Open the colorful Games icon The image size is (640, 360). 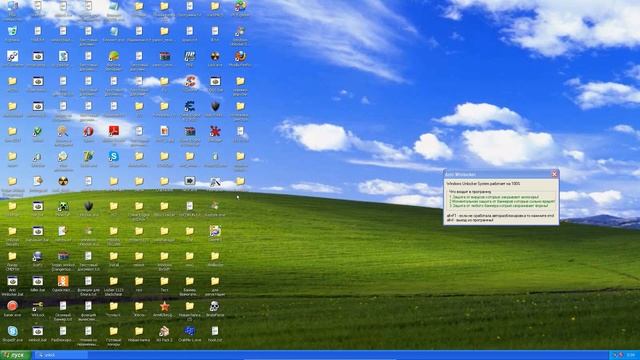pos(215,231)
